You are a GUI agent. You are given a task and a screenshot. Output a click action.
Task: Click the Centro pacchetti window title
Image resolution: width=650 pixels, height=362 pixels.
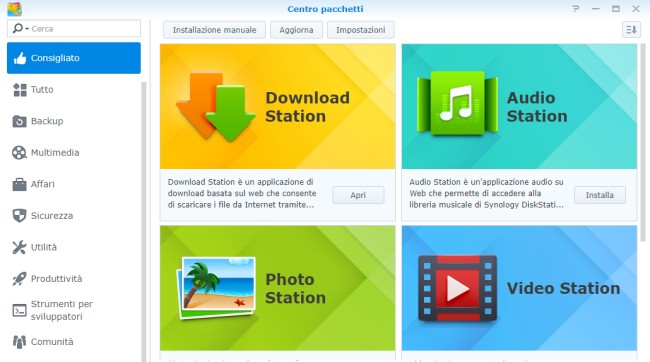(x=325, y=9)
